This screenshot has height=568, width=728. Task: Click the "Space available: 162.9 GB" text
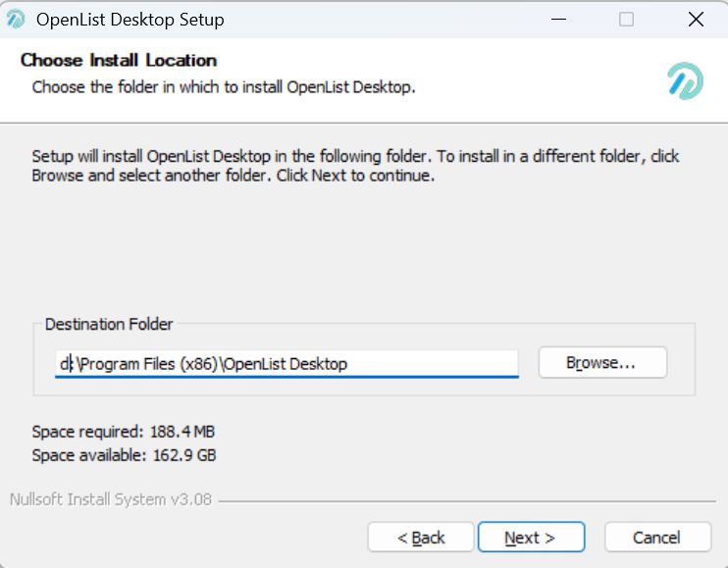pos(124,455)
